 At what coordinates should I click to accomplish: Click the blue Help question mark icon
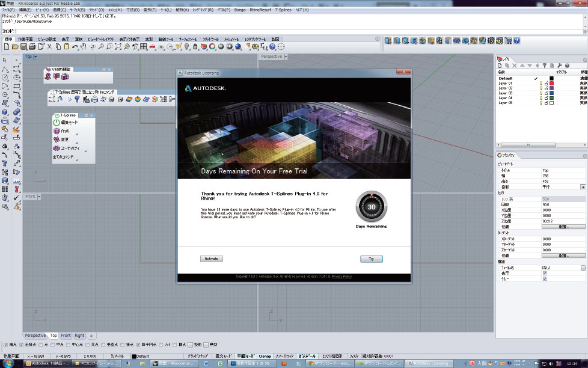tap(272, 47)
